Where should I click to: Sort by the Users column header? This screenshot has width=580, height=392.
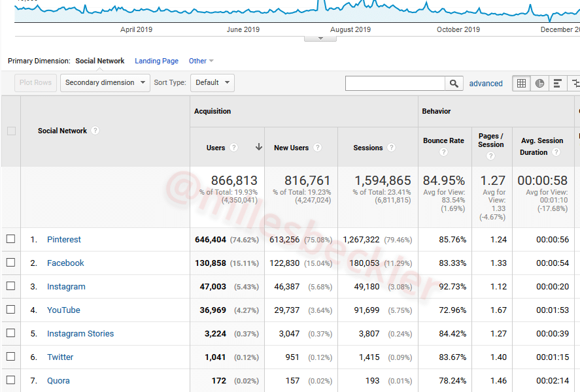(x=216, y=148)
